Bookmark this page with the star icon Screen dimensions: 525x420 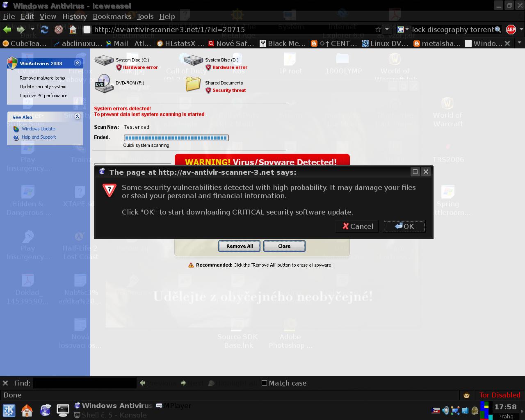coord(378,30)
